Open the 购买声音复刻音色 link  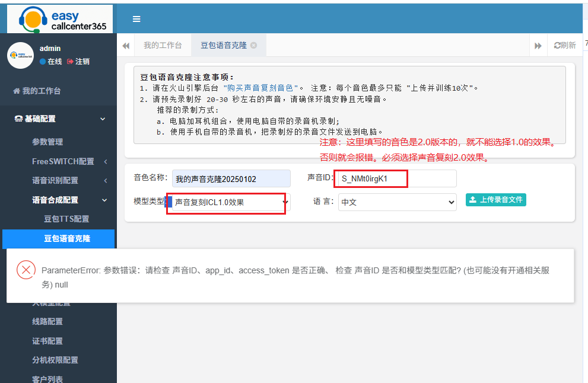click(x=260, y=88)
